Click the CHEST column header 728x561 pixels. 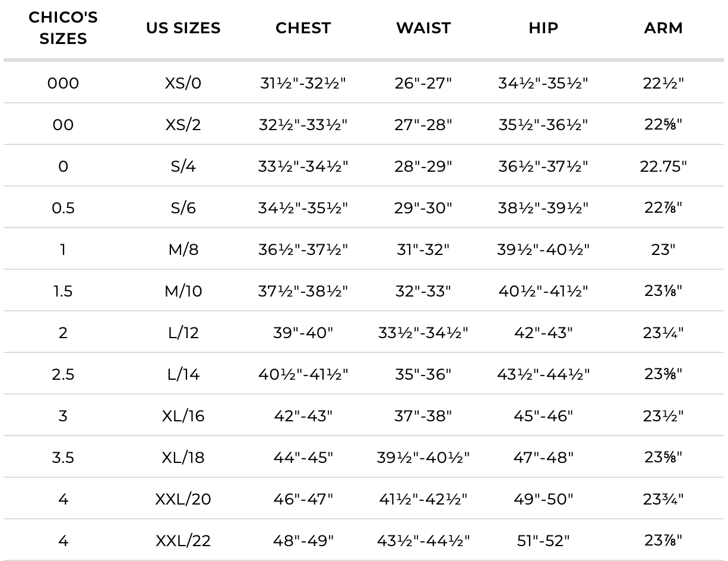303,28
